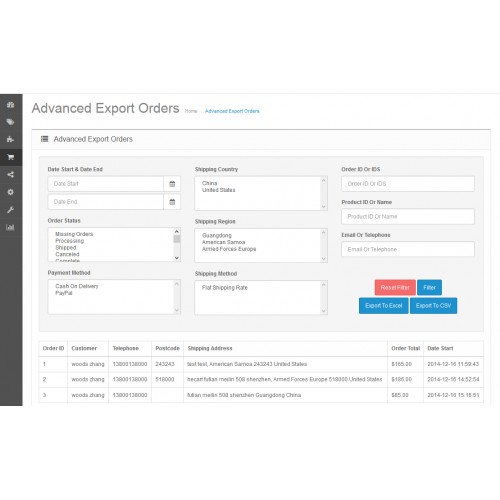Select Processing in Order Status list
The image size is (500, 500).
[70, 241]
